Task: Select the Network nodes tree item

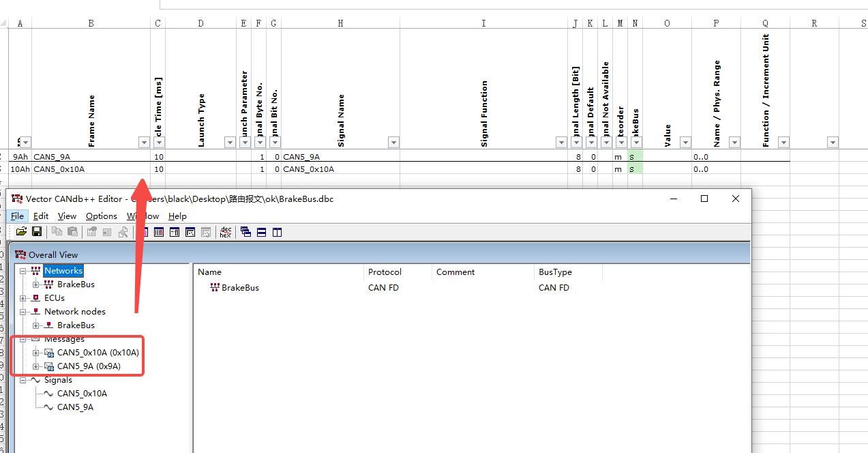Action: [75, 312]
